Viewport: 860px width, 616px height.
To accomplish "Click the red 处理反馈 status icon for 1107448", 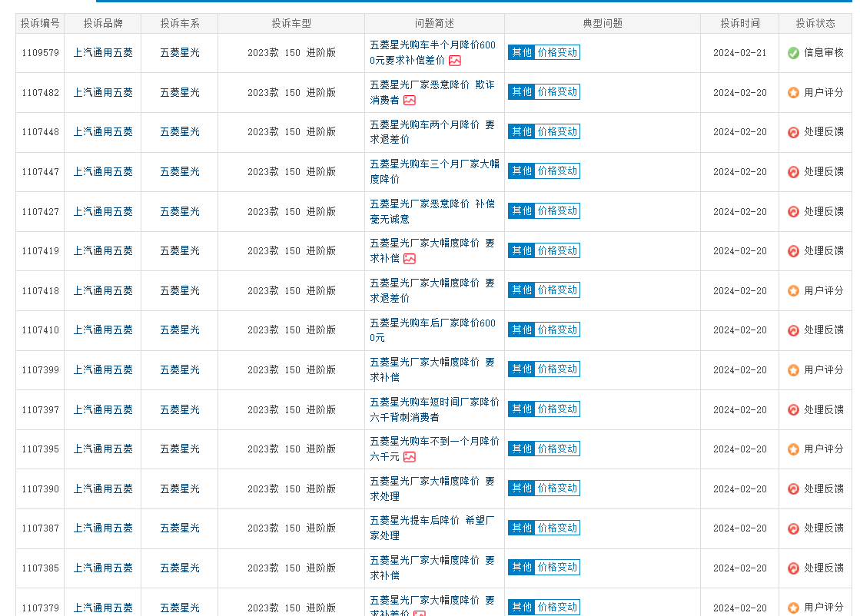I will 793,132.
